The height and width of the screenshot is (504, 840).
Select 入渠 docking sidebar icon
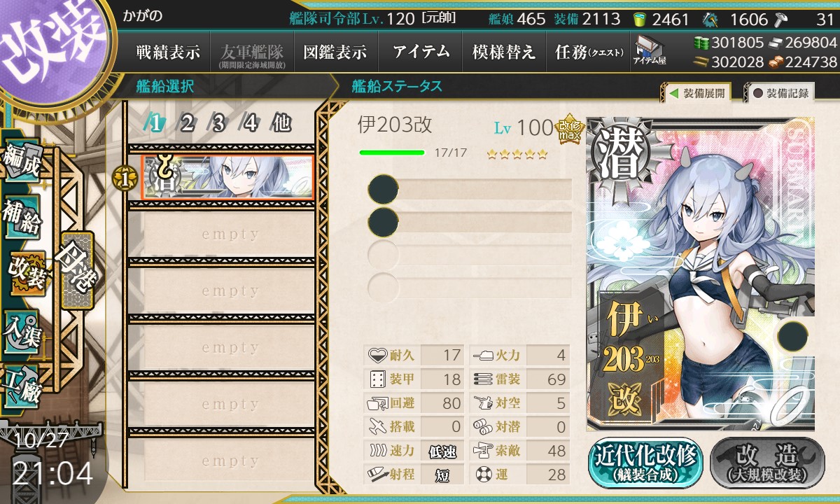22,330
